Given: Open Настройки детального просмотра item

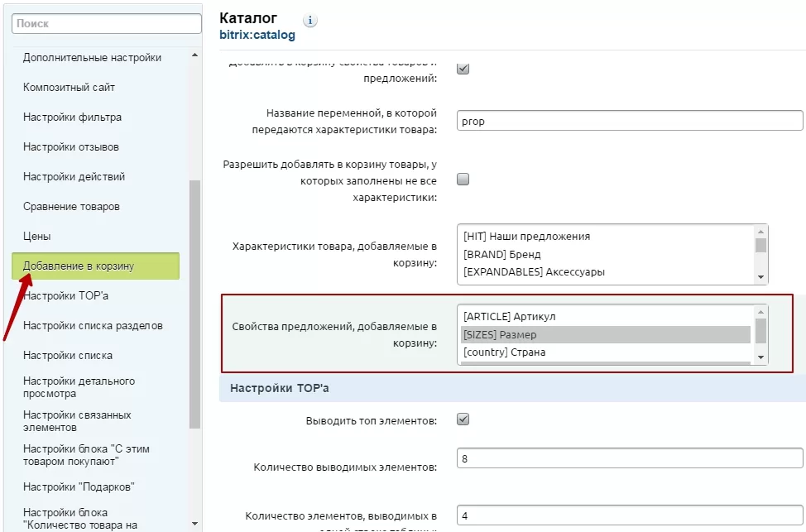Looking at the screenshot, I should (x=79, y=387).
